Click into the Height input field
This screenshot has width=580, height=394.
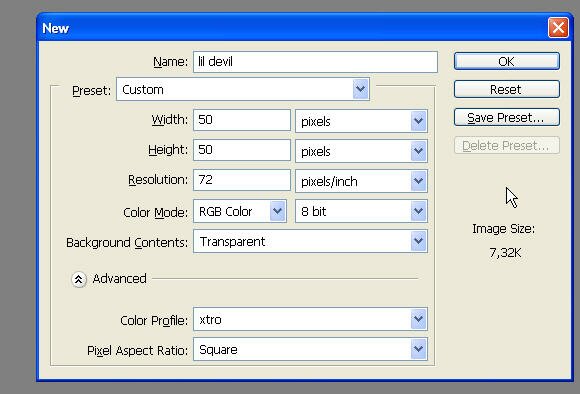click(242, 150)
